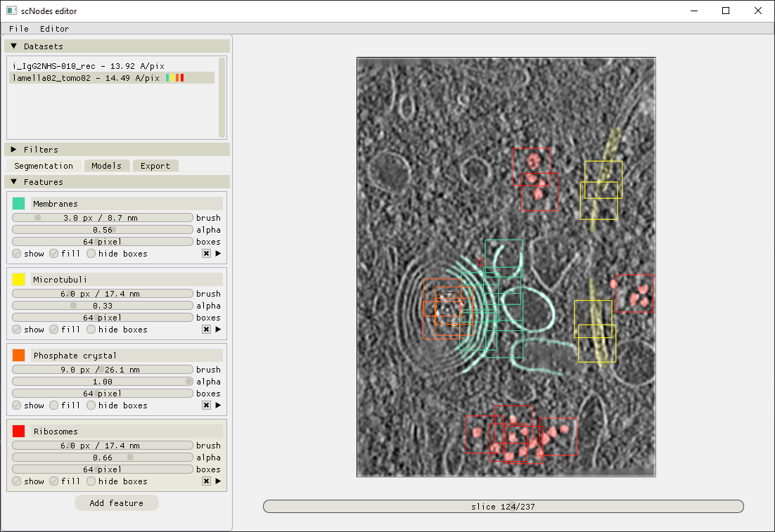Delete the Phosphate crystal feature with its X icon

pyautogui.click(x=207, y=405)
